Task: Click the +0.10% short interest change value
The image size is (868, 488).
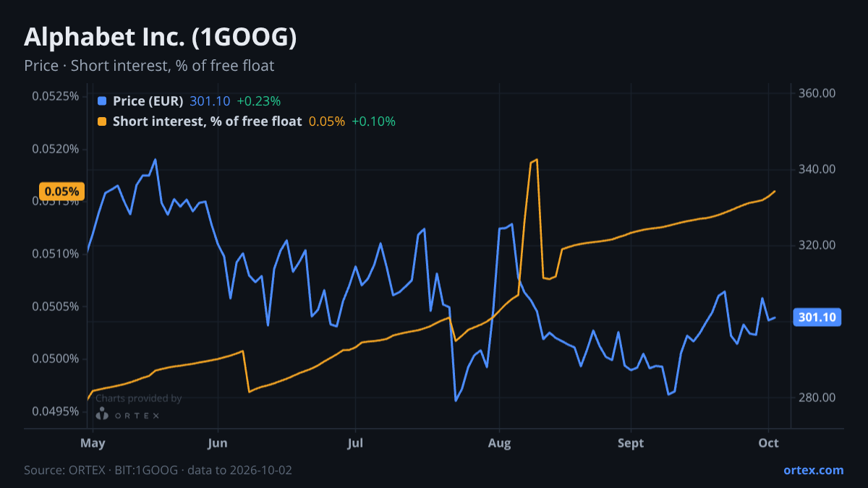Action: point(373,121)
